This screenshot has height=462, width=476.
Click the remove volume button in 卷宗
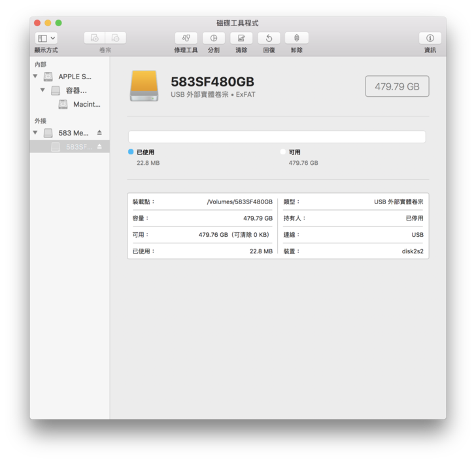pyautogui.click(x=115, y=39)
